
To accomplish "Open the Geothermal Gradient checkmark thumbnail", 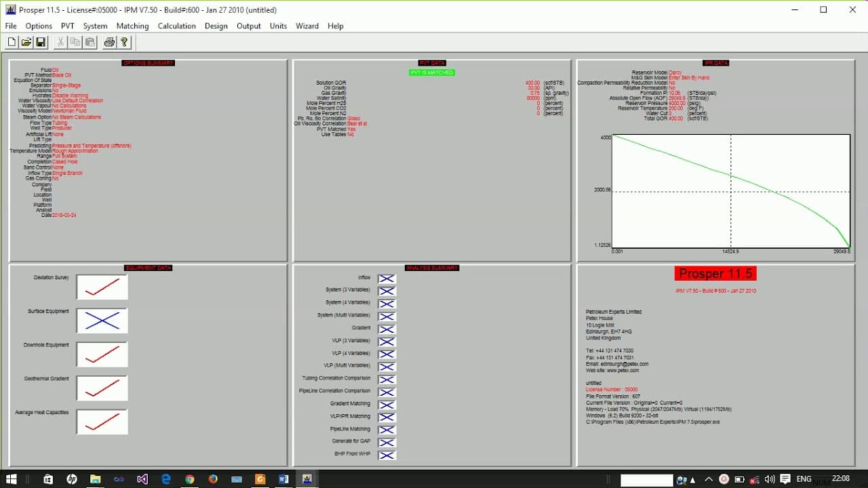I will (x=102, y=388).
